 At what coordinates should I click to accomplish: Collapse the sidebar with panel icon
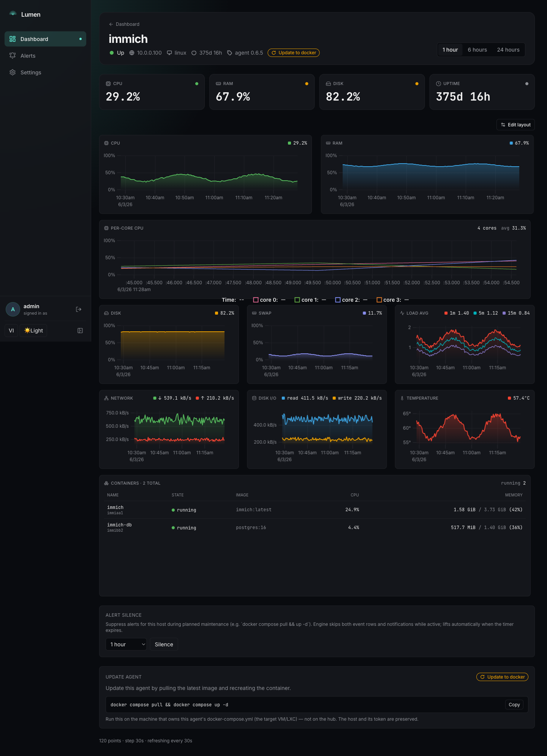(x=80, y=331)
